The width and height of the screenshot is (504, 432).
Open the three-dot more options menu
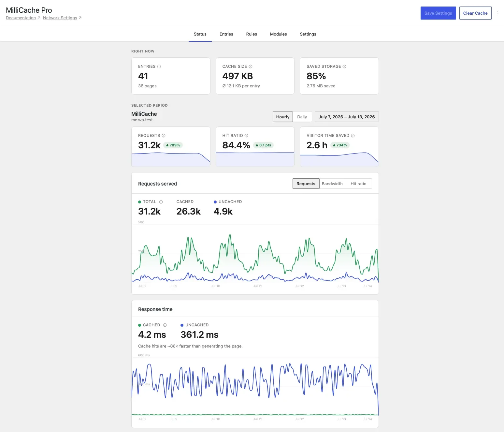click(497, 13)
